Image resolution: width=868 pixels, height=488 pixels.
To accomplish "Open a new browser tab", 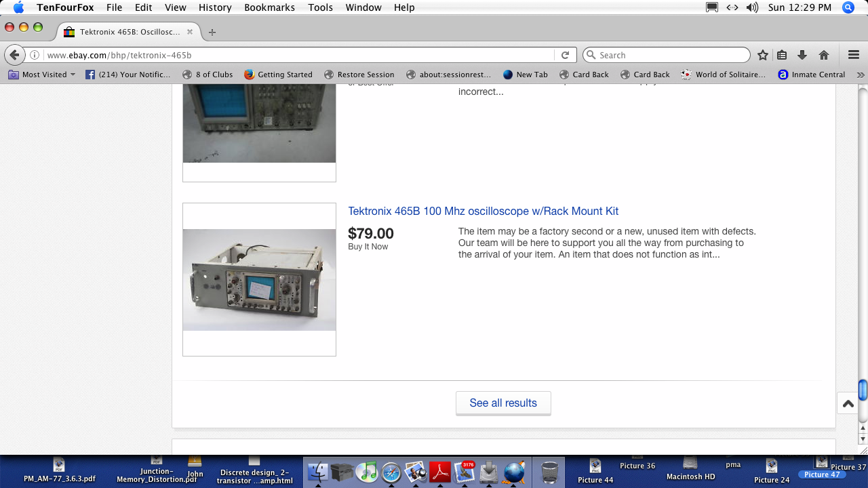I will pyautogui.click(x=212, y=32).
